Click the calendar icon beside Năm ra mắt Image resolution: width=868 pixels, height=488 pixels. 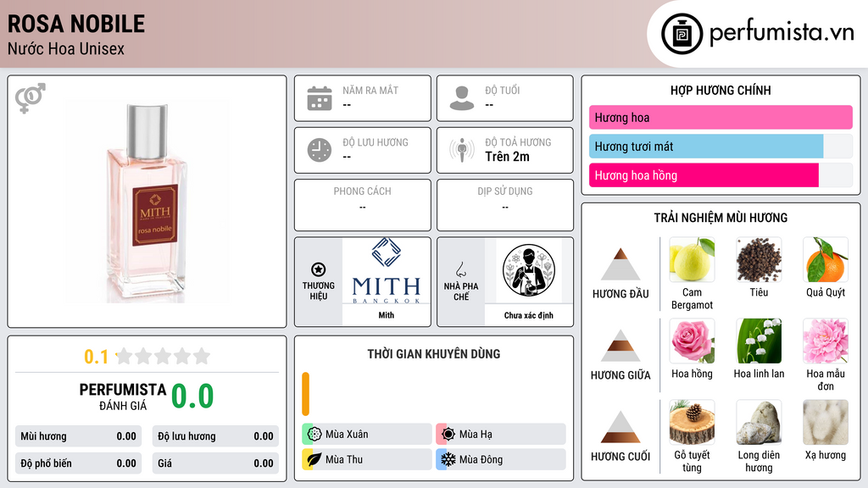(x=320, y=98)
